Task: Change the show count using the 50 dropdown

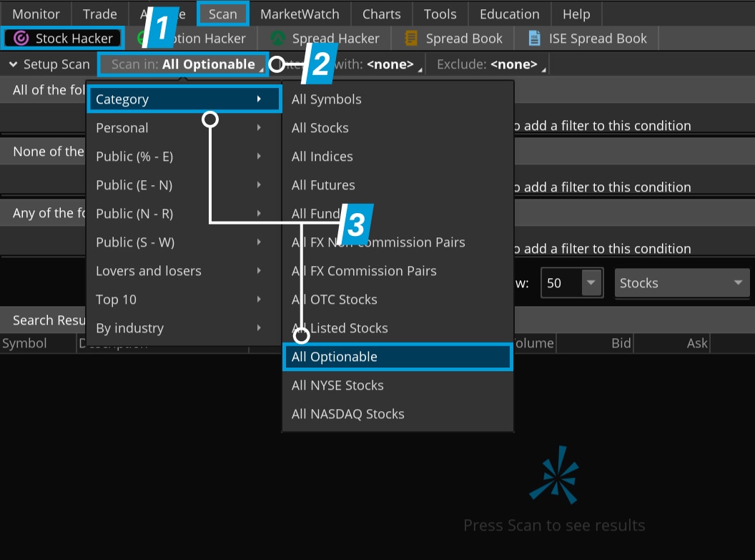Action: click(x=571, y=283)
